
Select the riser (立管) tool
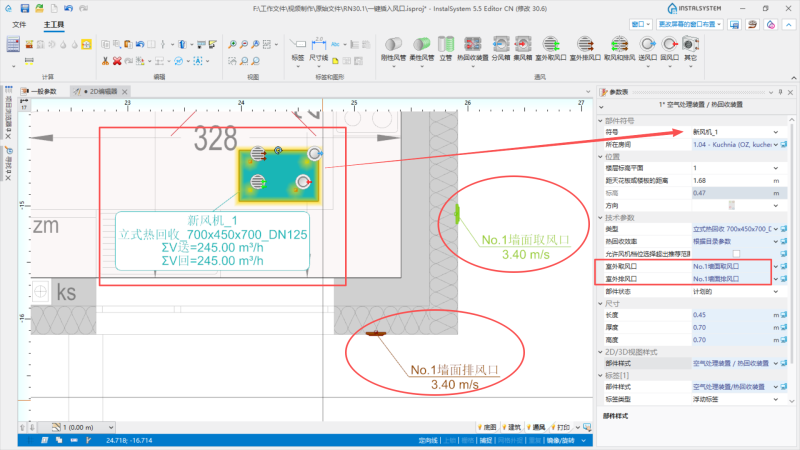tap(446, 48)
